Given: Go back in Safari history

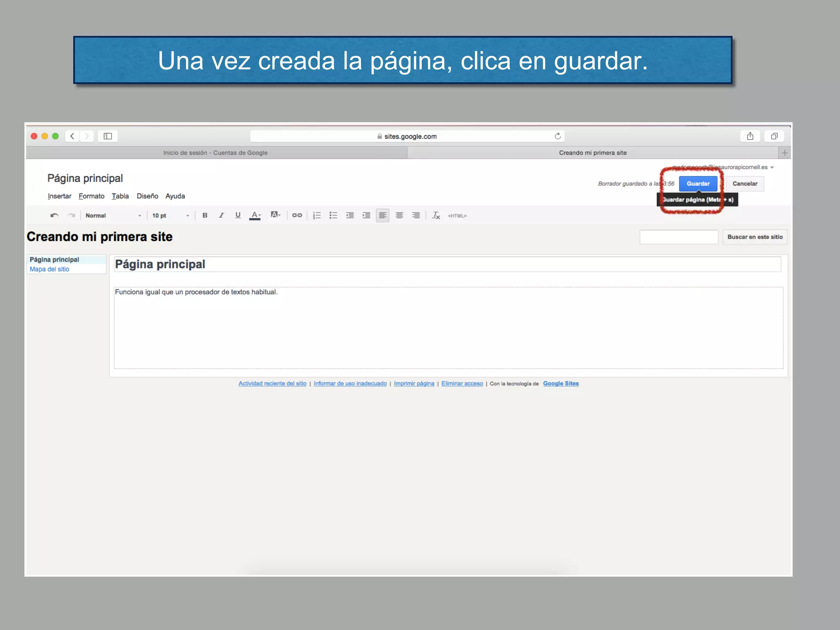Looking at the screenshot, I should 72,136.
